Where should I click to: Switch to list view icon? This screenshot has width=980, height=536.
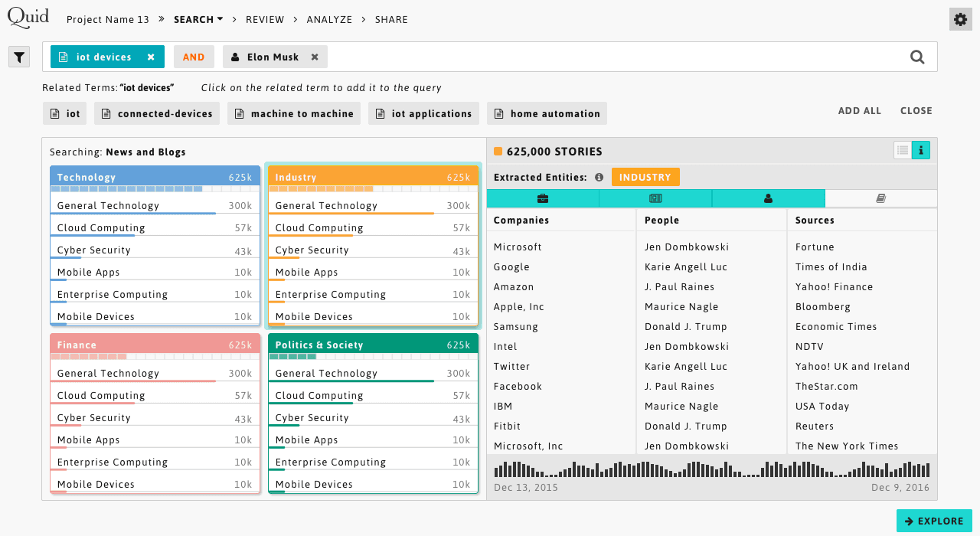[903, 150]
